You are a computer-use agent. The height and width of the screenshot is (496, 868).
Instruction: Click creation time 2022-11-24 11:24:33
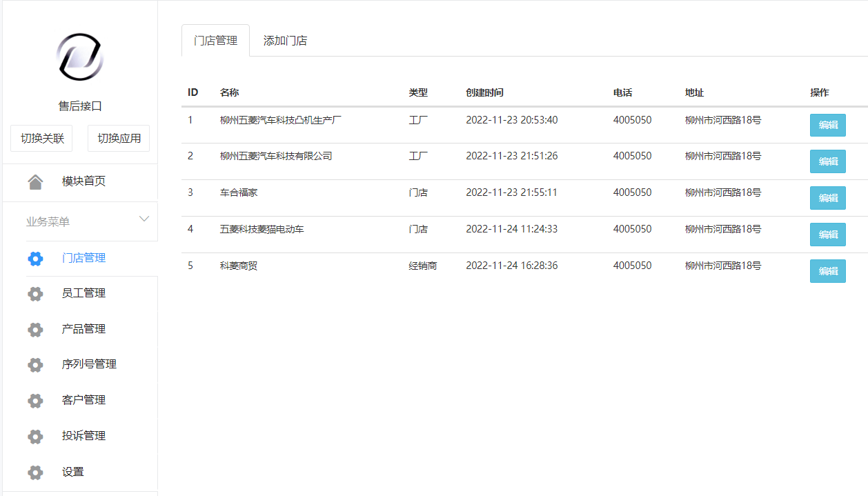click(511, 229)
